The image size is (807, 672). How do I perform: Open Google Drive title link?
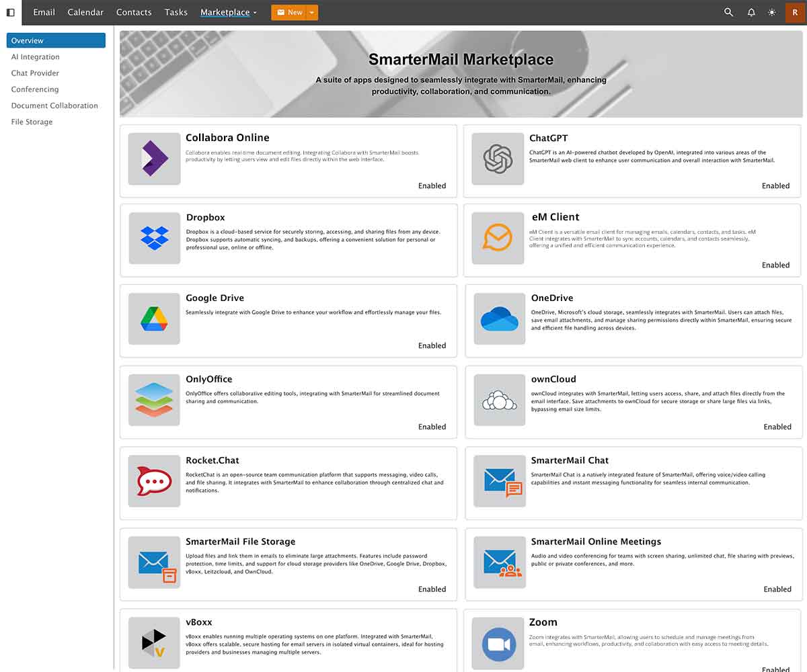[x=215, y=298]
